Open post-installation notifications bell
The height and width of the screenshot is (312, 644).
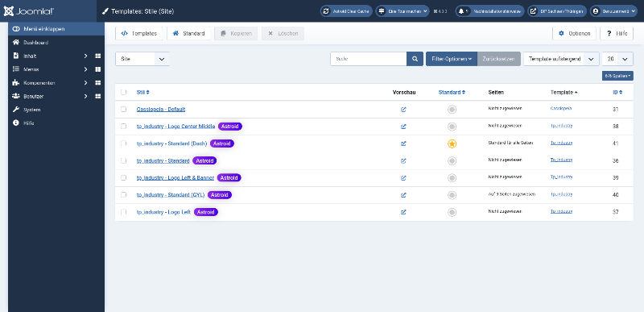(489, 11)
